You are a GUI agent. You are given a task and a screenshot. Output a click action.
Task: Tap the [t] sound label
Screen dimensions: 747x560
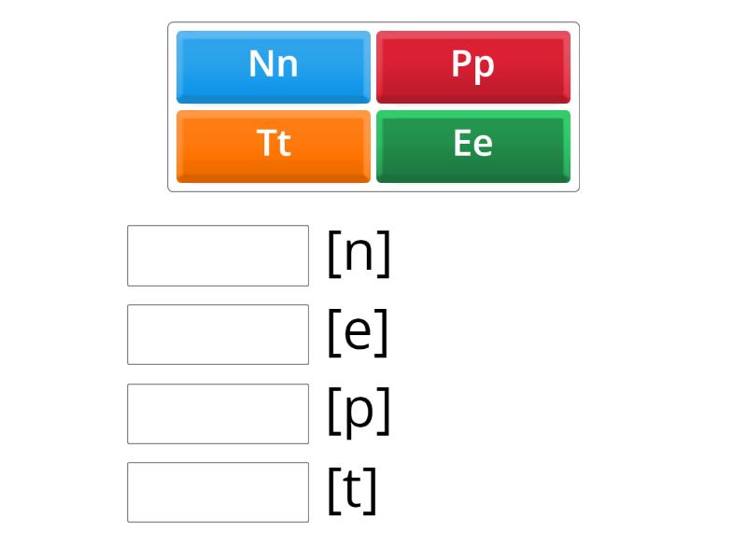(352, 490)
